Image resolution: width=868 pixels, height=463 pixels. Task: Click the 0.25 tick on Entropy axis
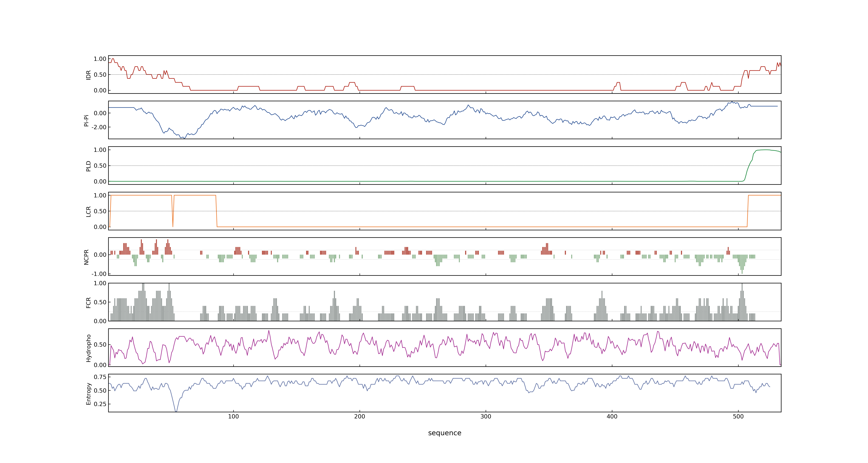click(100, 404)
